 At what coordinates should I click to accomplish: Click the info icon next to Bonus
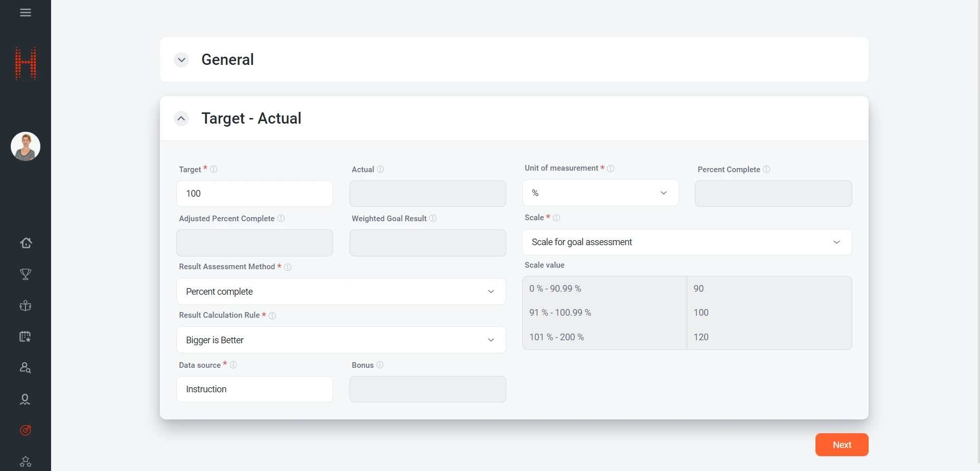click(x=380, y=365)
